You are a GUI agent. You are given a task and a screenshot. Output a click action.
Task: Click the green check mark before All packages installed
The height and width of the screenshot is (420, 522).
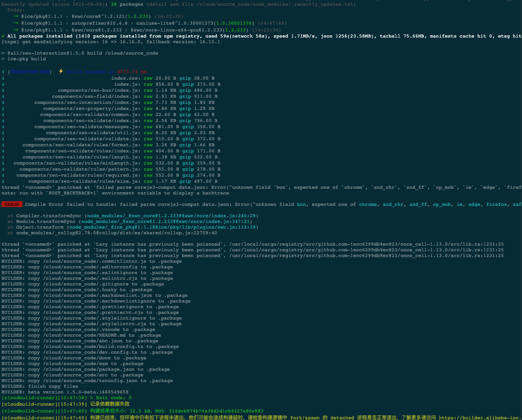(3, 36)
